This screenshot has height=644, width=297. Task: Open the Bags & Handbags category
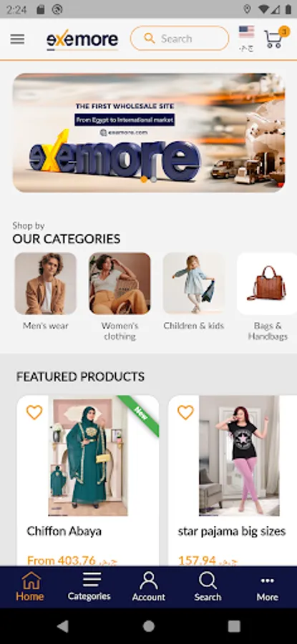pyautogui.click(x=267, y=296)
